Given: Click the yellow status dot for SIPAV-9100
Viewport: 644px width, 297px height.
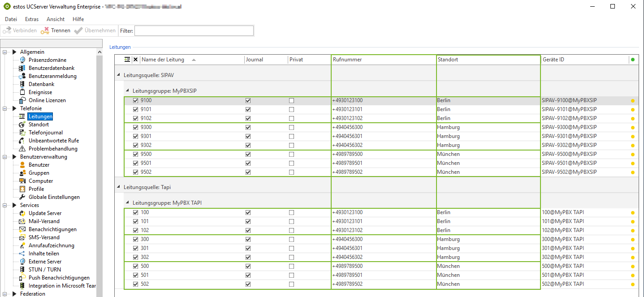Looking at the screenshot, I should coord(633,101).
